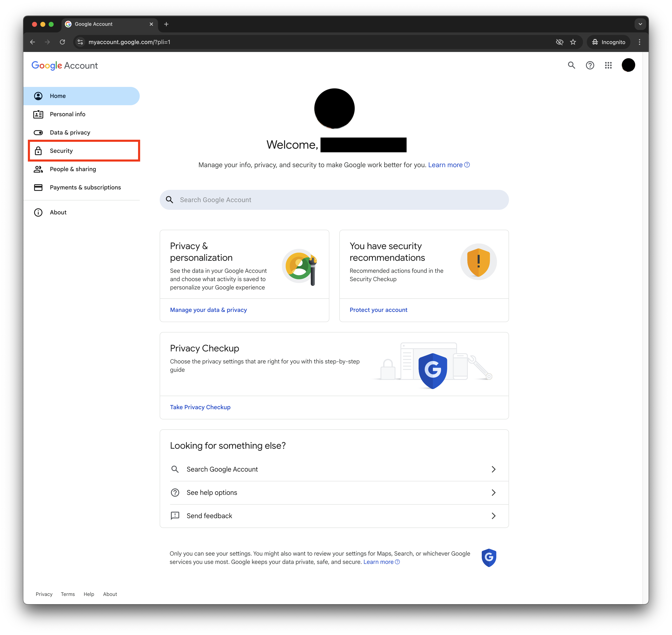Click third-party cookies blocked eye icon

(x=559, y=42)
